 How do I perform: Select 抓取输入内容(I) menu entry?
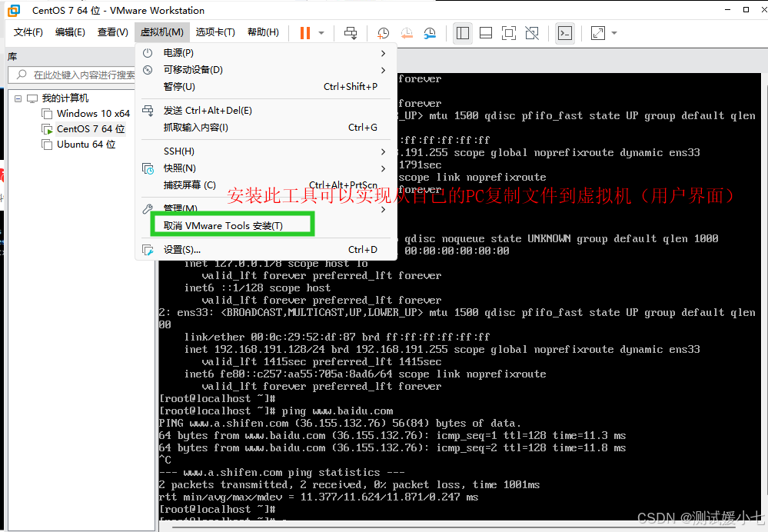[x=266, y=128]
